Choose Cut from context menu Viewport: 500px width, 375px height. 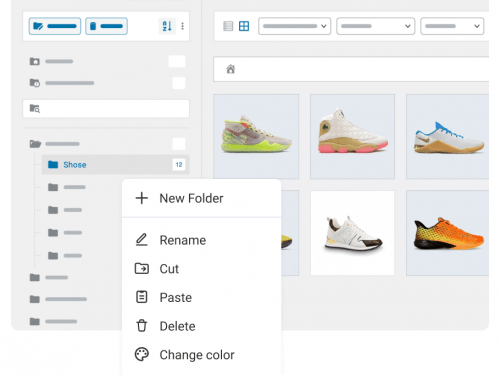pos(201,269)
